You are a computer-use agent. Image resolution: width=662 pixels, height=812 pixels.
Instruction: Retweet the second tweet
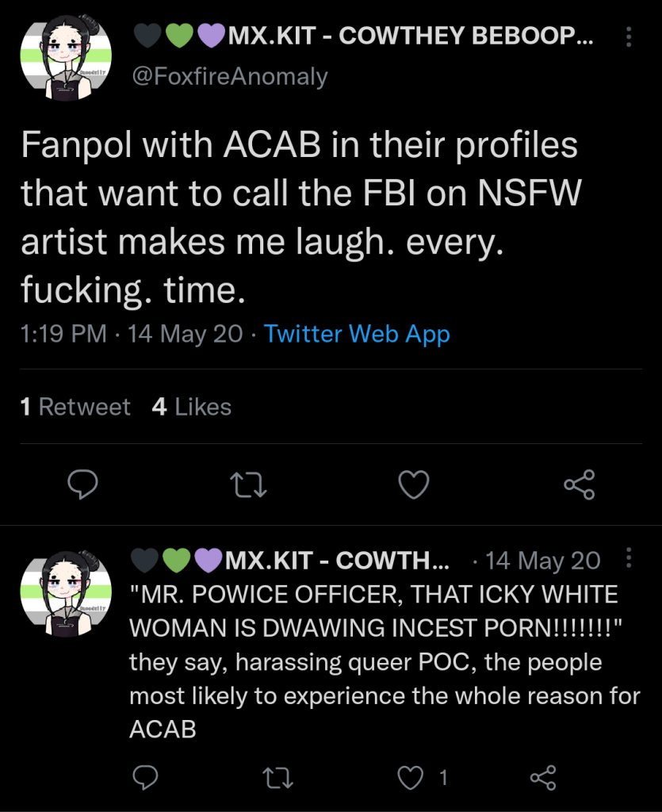[277, 778]
